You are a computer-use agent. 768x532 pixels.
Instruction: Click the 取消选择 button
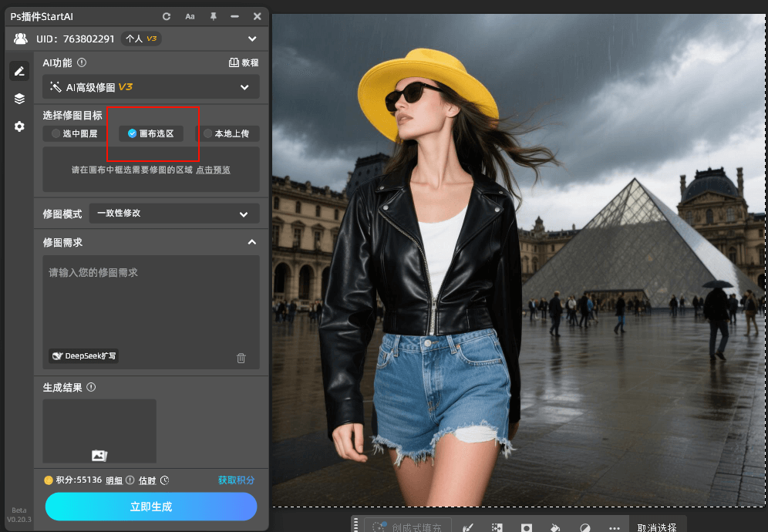[x=657, y=528]
